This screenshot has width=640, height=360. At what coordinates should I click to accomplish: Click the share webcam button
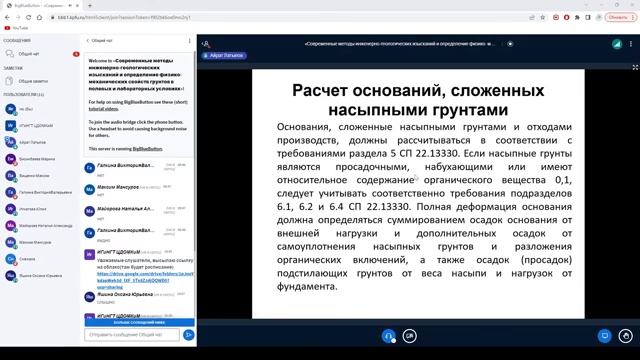(409, 336)
